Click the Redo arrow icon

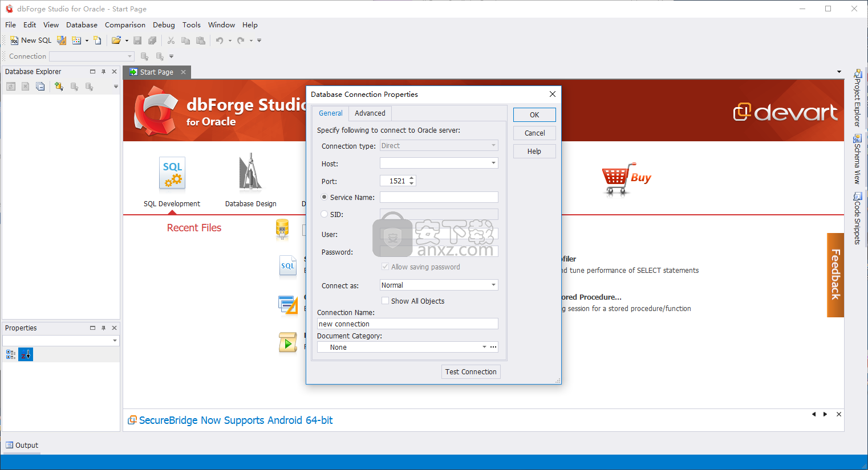point(241,40)
